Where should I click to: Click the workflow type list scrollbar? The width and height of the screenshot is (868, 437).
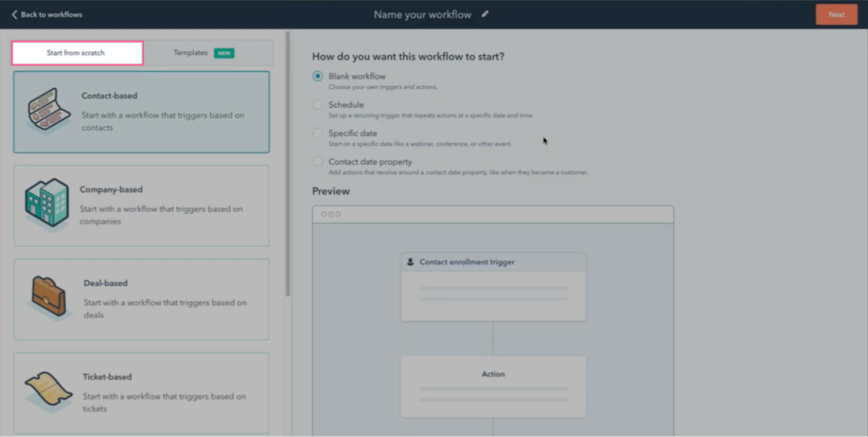pos(288,164)
